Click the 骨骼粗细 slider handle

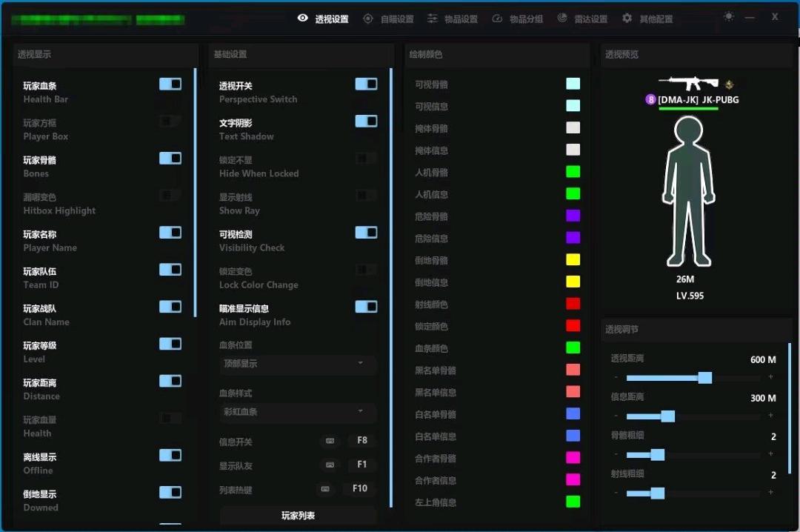(x=658, y=454)
